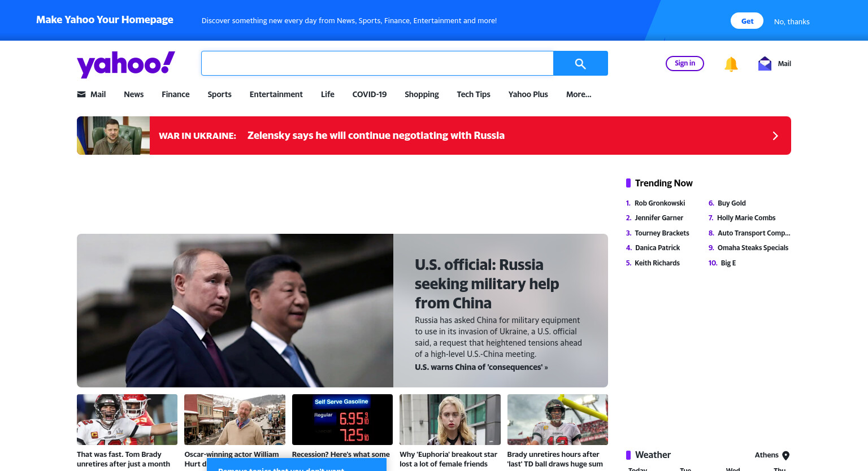Dismiss homepage promo with No, thanks
The height and width of the screenshot is (471, 868).
click(x=792, y=21)
